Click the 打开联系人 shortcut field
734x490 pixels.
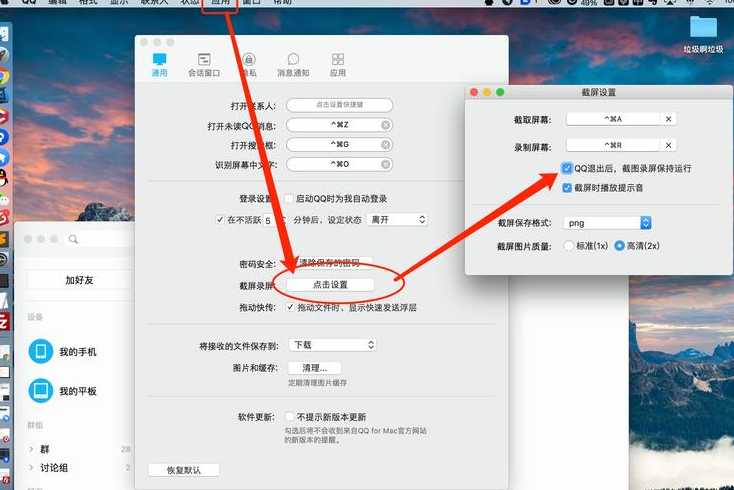pyautogui.click(x=339, y=105)
